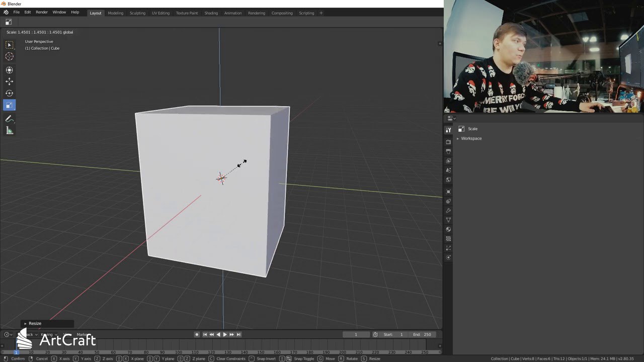Open the Object properties tab
The width and height of the screenshot is (644, 362).
448,192
